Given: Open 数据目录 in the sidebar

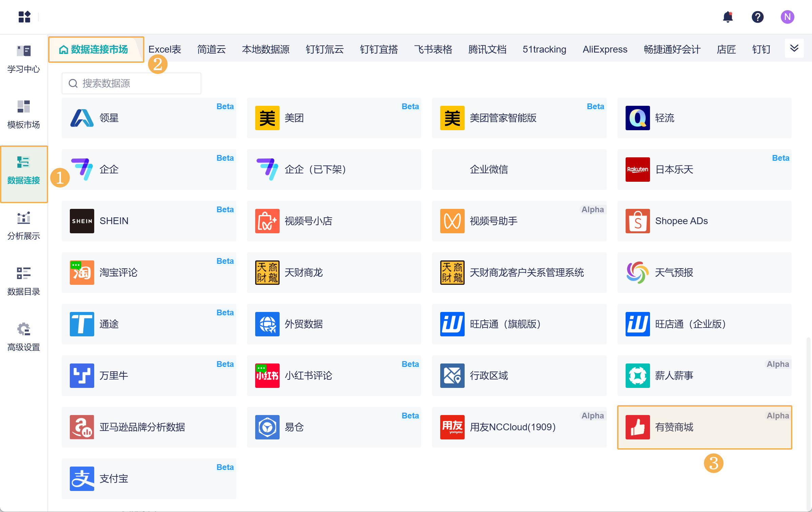Looking at the screenshot, I should tap(23, 281).
